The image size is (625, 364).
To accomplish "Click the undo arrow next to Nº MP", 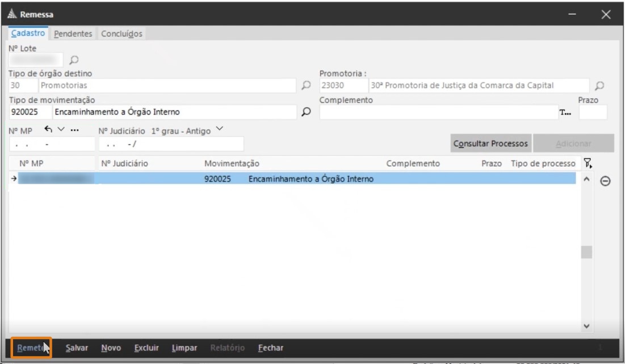I will (x=48, y=130).
